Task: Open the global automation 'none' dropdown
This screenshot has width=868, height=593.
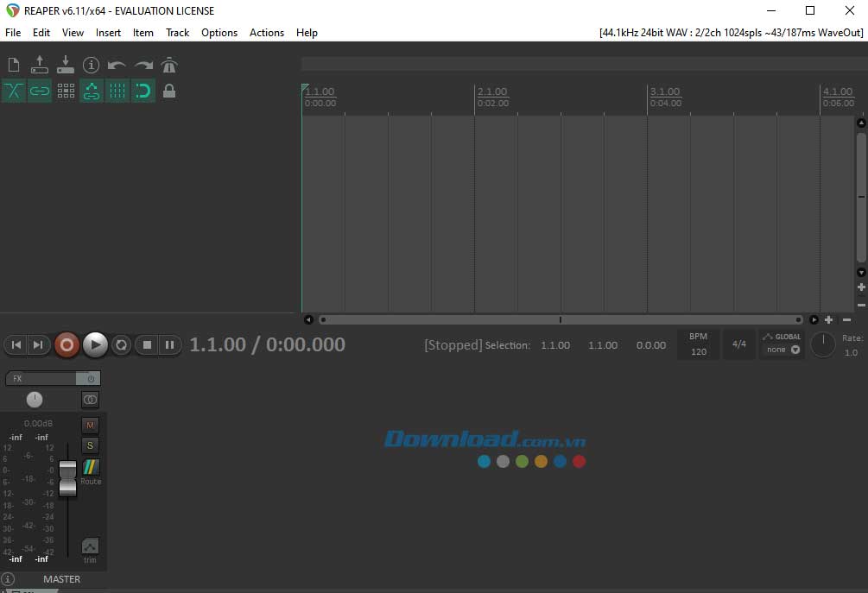Action: coord(782,350)
